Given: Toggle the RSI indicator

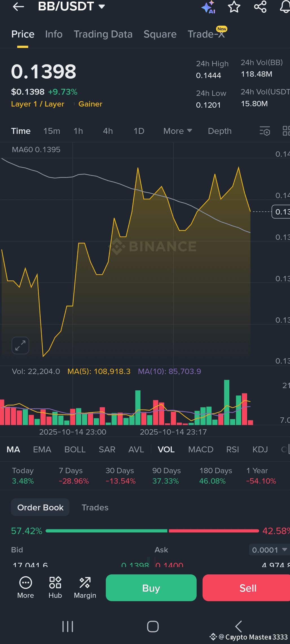Looking at the screenshot, I should 233,450.
